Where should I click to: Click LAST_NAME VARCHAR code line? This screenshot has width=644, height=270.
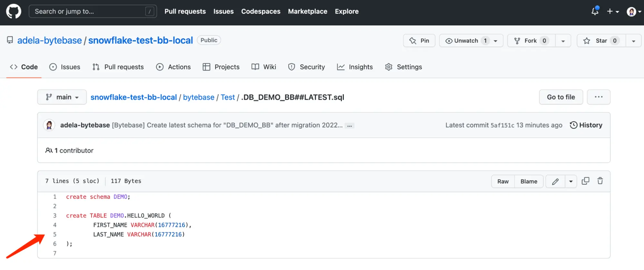click(x=139, y=234)
